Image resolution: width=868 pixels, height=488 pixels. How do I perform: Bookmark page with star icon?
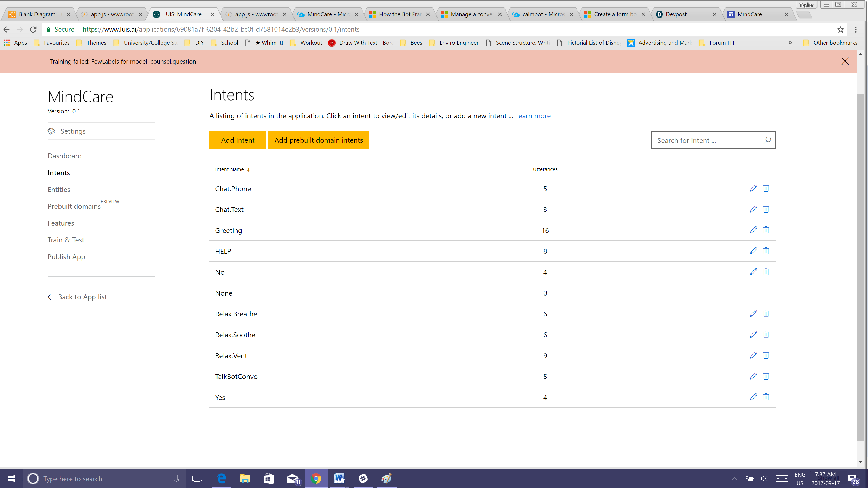840,30
